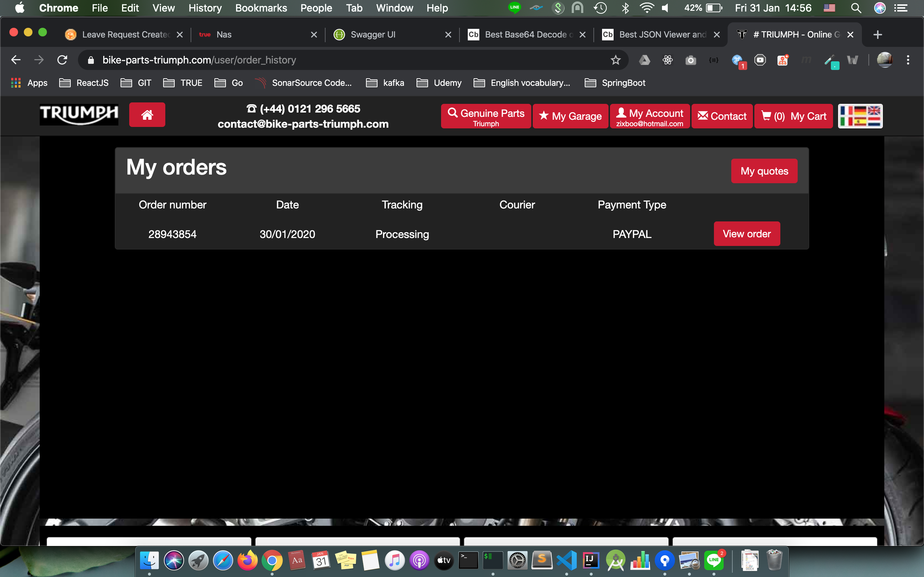Open the History menu

(205, 8)
